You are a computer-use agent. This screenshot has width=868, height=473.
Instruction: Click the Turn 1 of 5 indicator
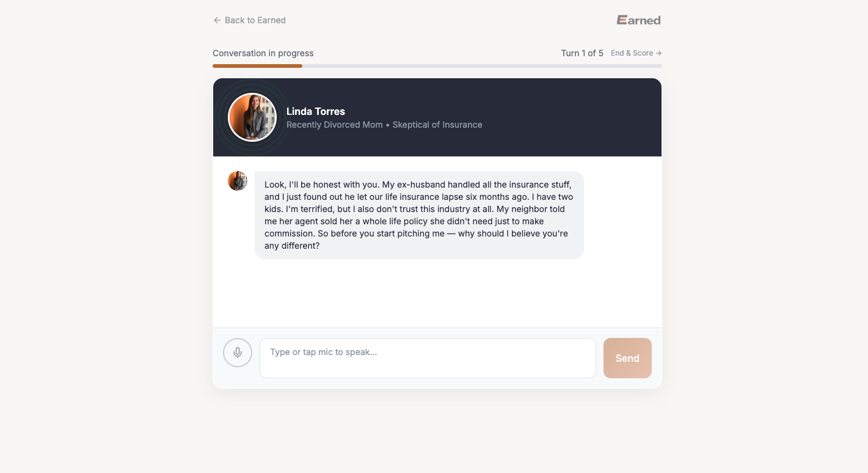tap(582, 53)
